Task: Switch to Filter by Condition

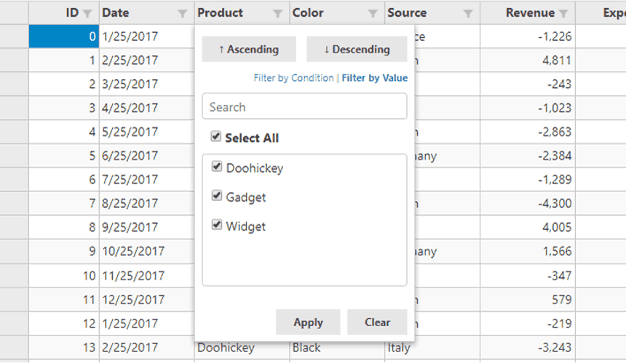Action: point(293,78)
